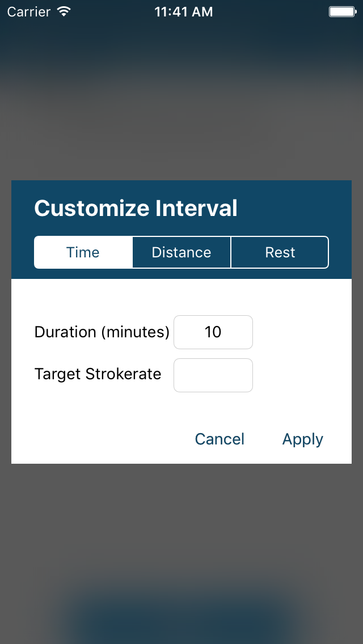Screen dimensions: 363x644
Task: Click the battery indicator
Action: click(x=341, y=11)
